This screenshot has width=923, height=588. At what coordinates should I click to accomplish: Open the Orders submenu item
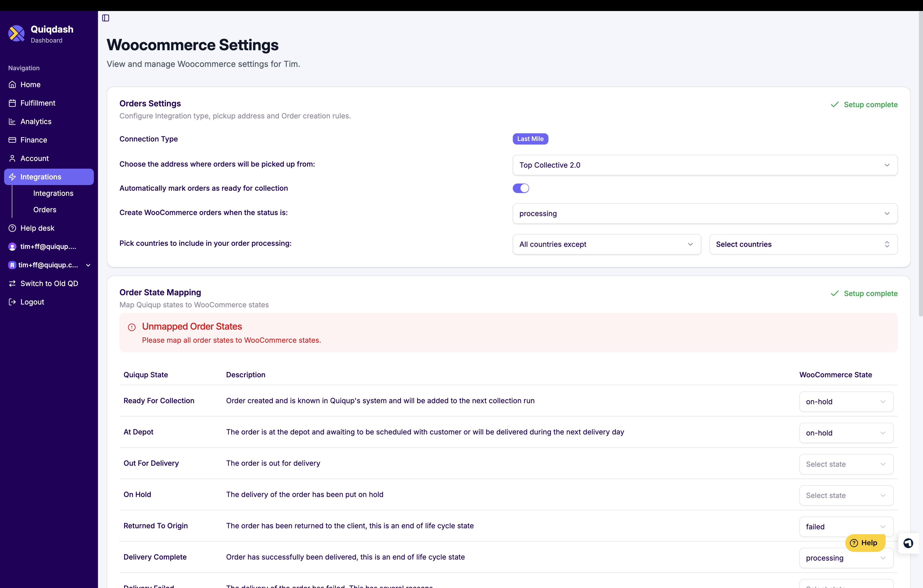tap(45, 210)
